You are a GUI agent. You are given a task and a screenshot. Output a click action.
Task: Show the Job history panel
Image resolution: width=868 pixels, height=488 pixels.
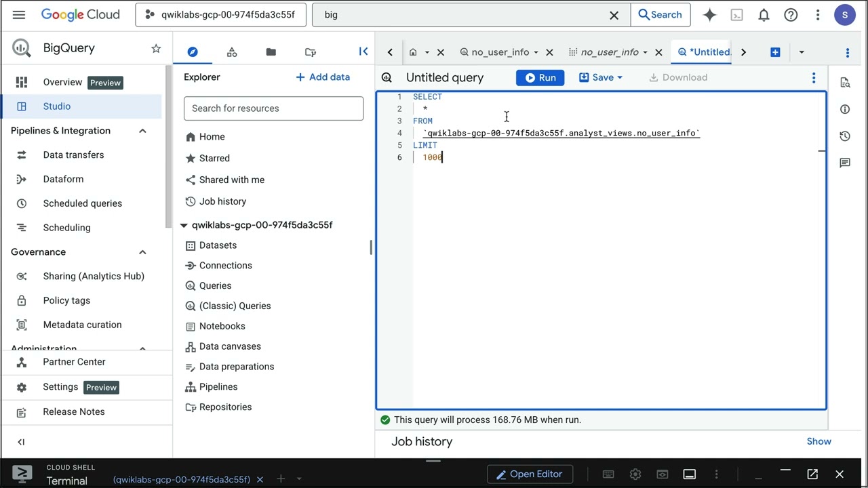coord(818,441)
